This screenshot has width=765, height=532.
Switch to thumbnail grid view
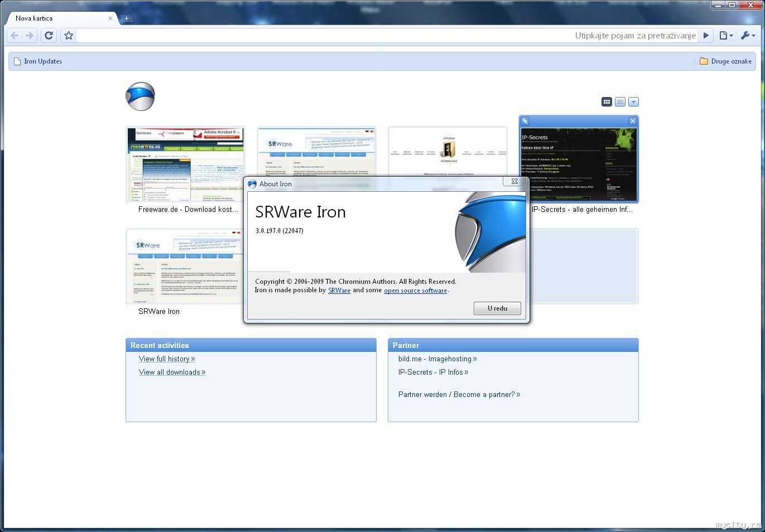[607, 102]
